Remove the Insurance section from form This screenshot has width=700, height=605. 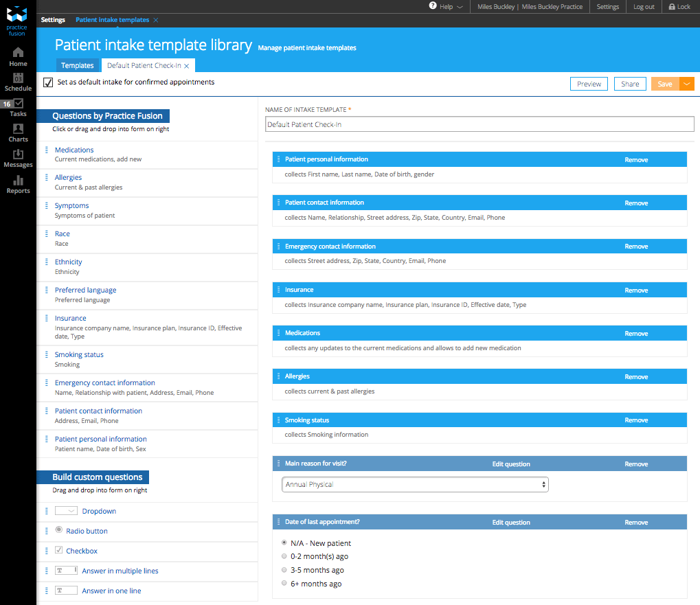pos(635,290)
